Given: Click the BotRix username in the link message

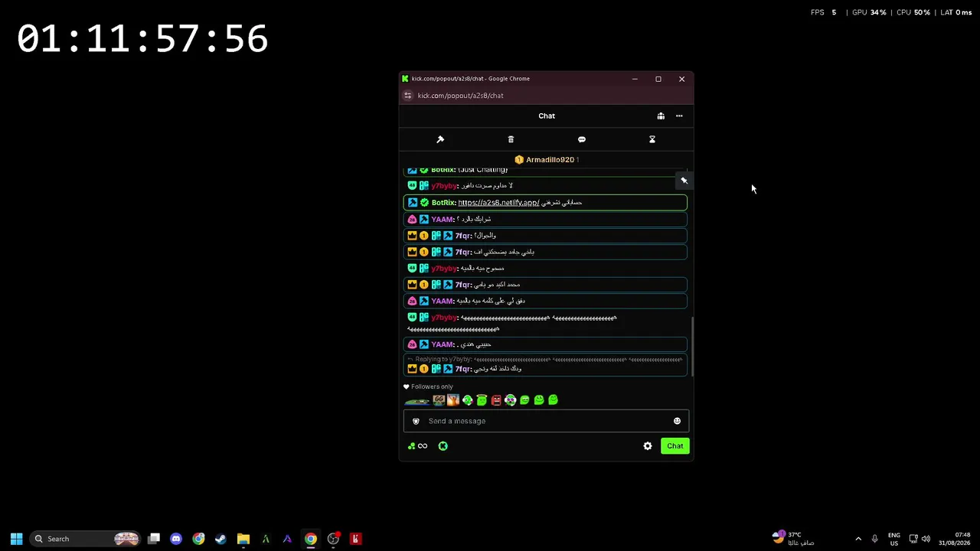Looking at the screenshot, I should coord(443,203).
